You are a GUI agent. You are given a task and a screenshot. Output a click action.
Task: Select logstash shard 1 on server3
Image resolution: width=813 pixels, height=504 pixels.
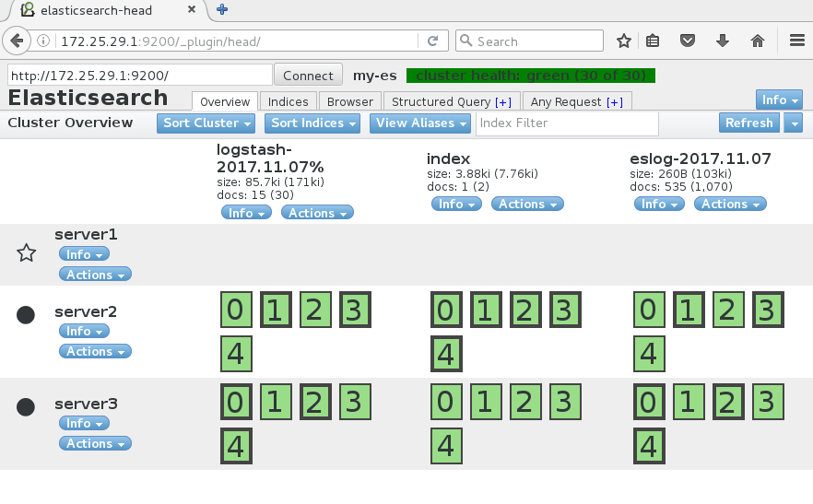276,402
